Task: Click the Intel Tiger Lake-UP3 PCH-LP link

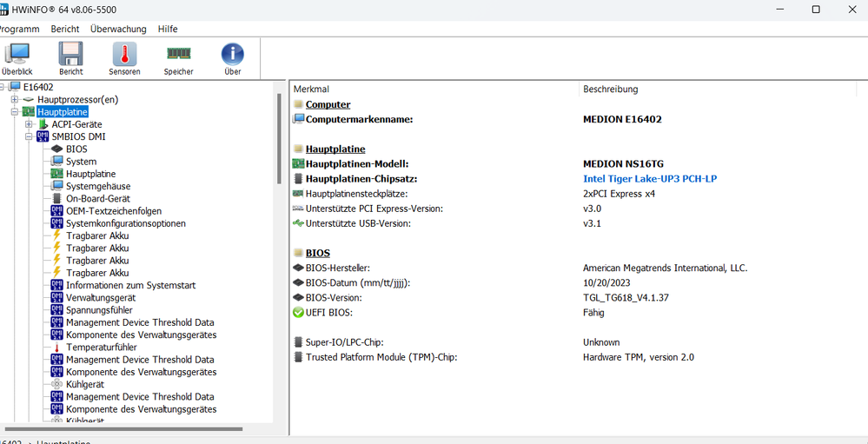Action: [x=650, y=179]
